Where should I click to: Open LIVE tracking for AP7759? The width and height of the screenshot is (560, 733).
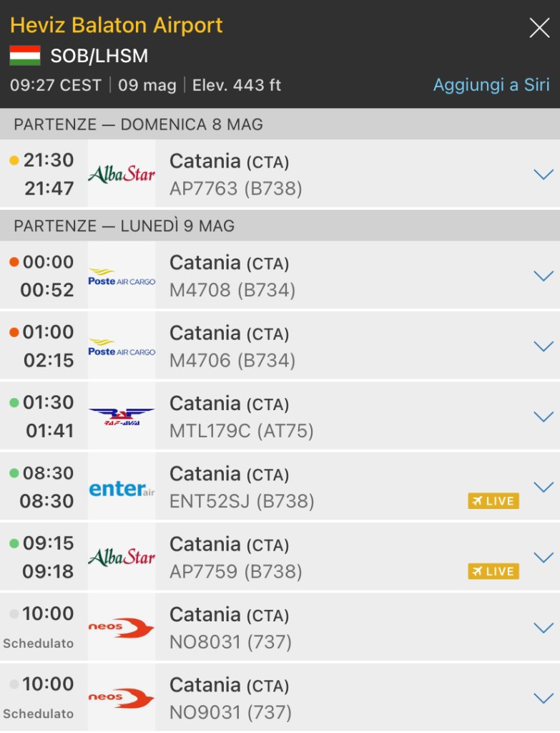(493, 571)
